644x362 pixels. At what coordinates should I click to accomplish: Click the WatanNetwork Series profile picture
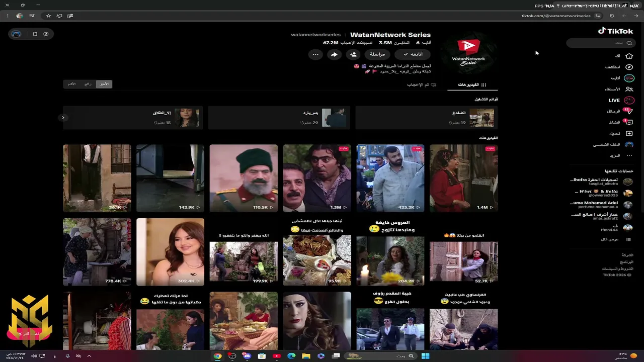(468, 53)
